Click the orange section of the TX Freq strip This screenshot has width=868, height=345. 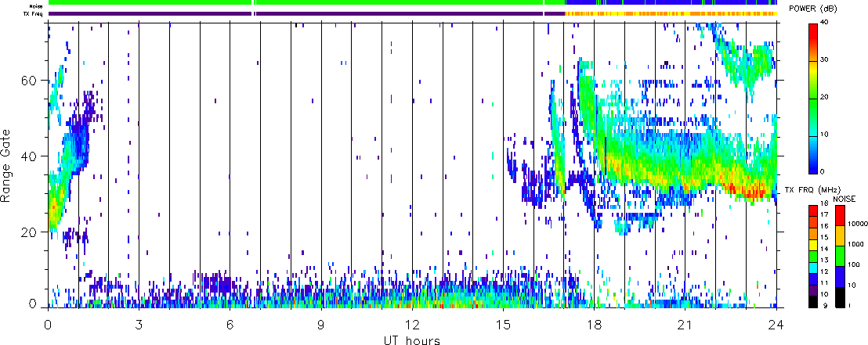[x=670, y=13]
